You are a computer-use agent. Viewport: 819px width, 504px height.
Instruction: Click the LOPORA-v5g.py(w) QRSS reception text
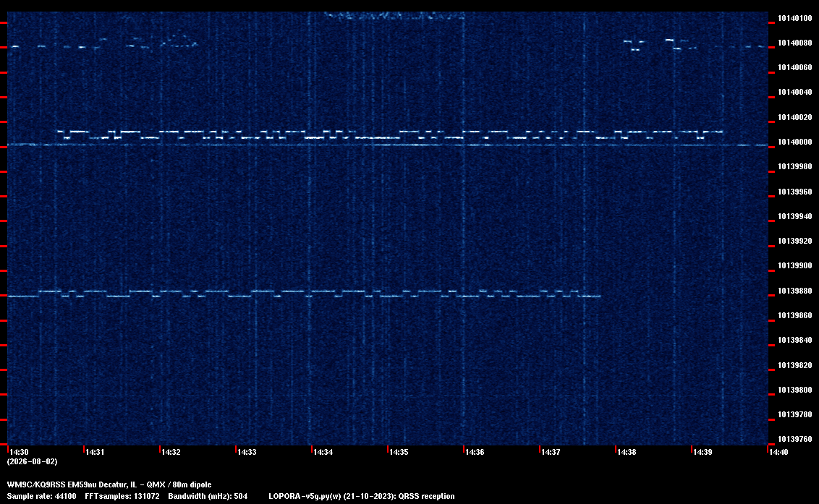[362, 496]
